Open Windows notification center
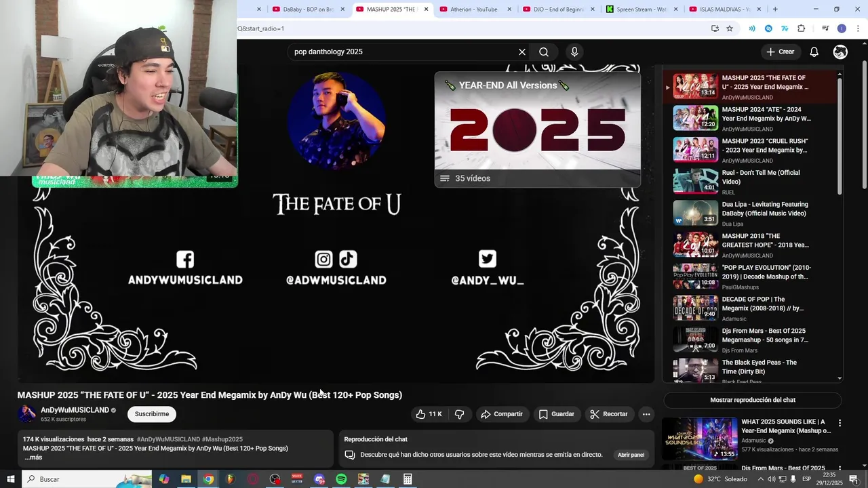The height and width of the screenshot is (488, 868). (854, 479)
